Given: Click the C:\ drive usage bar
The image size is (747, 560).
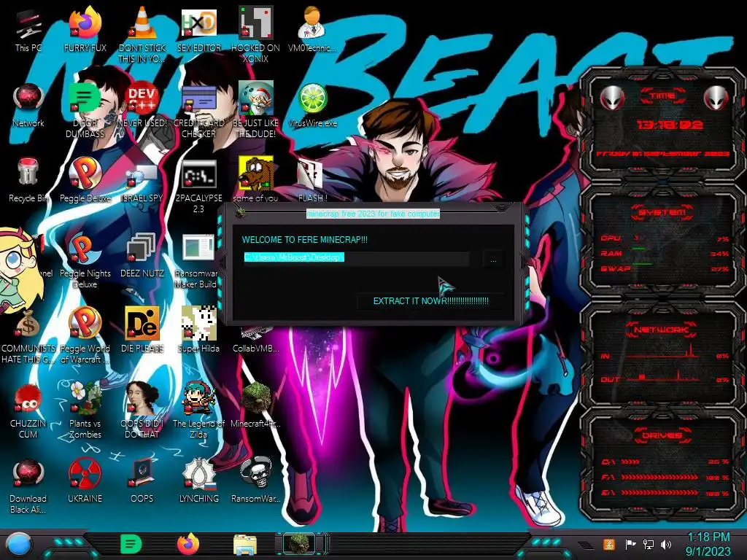Looking at the screenshot, I should pos(664,462).
